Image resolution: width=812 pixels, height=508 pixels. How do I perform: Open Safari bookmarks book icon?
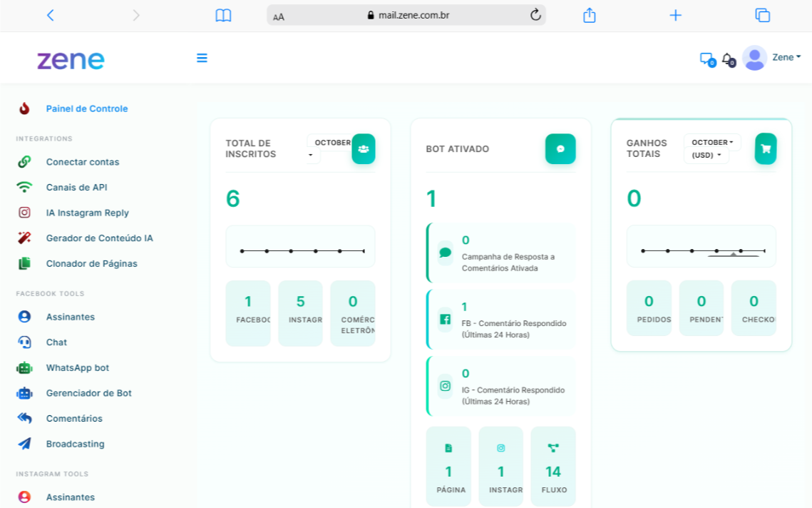223,15
